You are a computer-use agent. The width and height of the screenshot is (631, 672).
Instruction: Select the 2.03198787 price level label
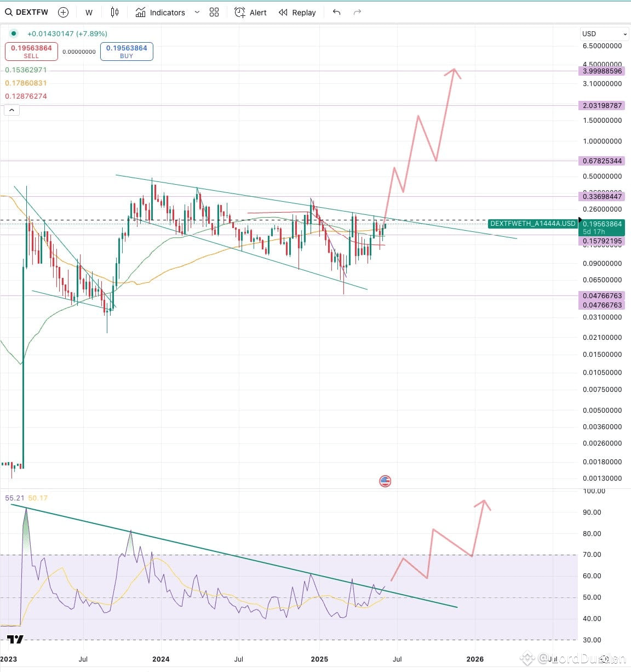tap(602, 105)
